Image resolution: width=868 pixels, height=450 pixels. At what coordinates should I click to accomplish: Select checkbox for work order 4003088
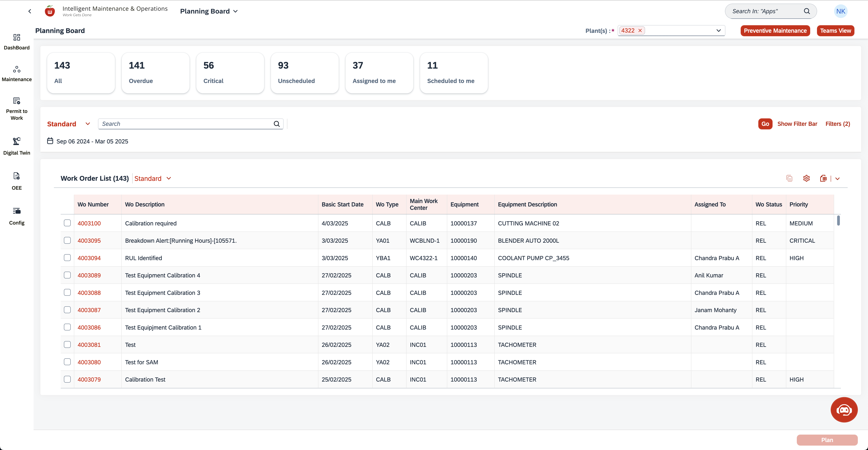click(67, 292)
